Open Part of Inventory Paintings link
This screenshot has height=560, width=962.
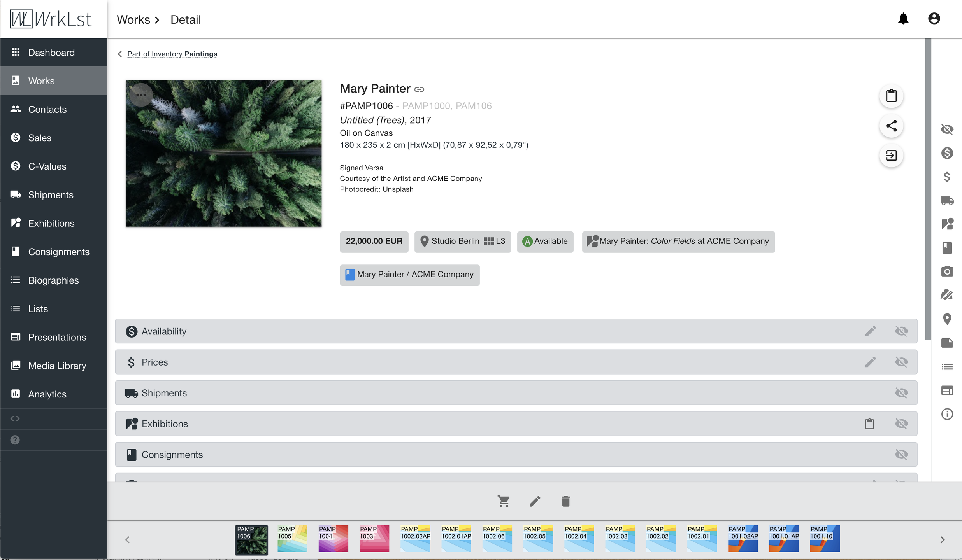point(172,54)
